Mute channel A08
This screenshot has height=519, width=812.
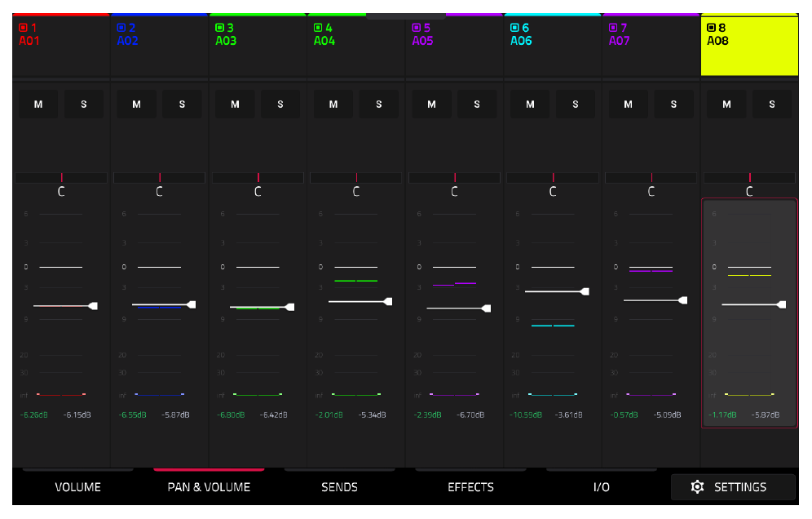[727, 104]
